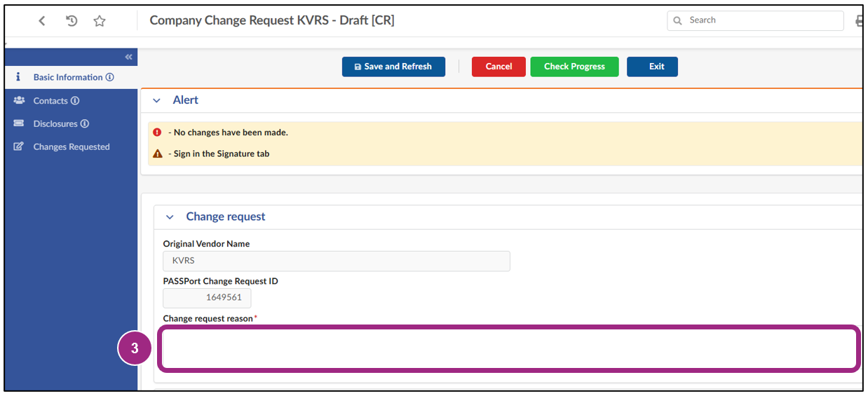Image resolution: width=868 pixels, height=396 pixels.
Task: Click info circle beside Basic Information label
Action: pos(110,78)
